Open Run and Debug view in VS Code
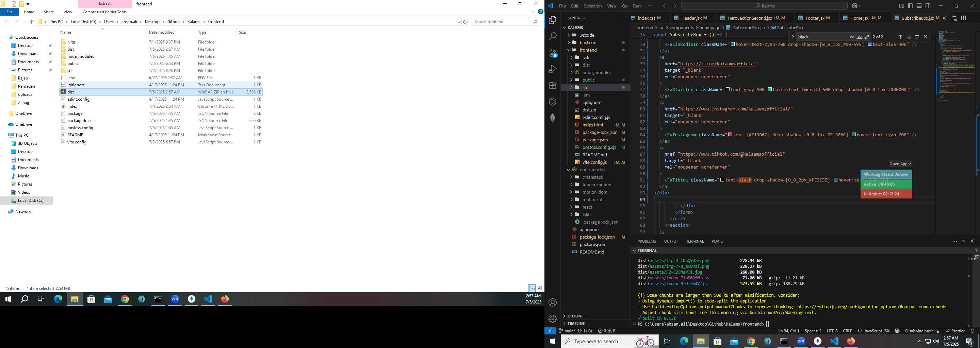This screenshot has width=980, height=348. 552,69
